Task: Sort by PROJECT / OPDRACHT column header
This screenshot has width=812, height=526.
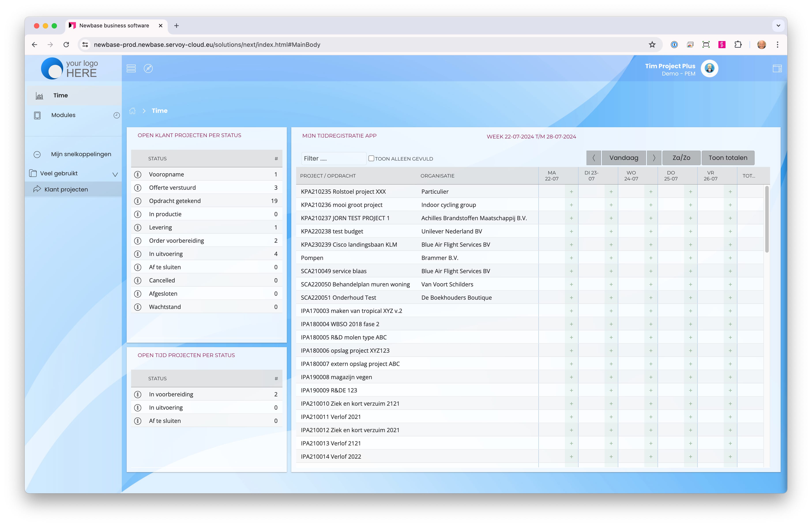Action: (327, 176)
